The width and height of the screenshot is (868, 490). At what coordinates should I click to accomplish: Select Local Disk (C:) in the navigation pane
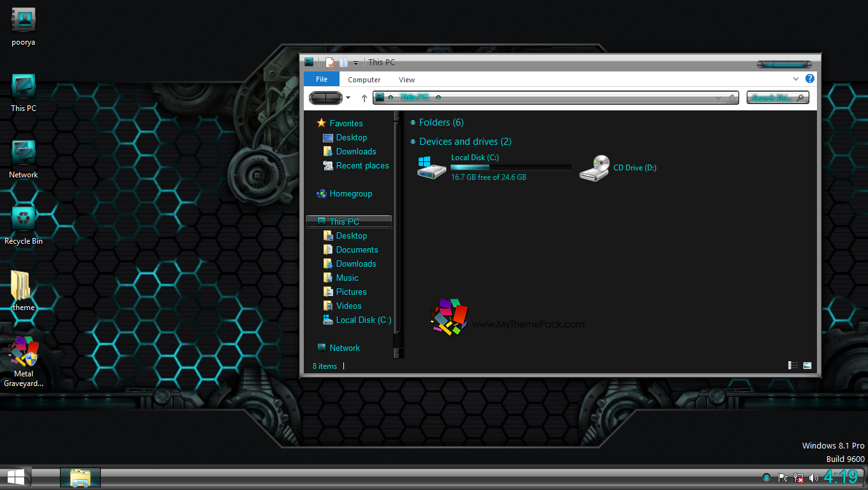(x=364, y=320)
